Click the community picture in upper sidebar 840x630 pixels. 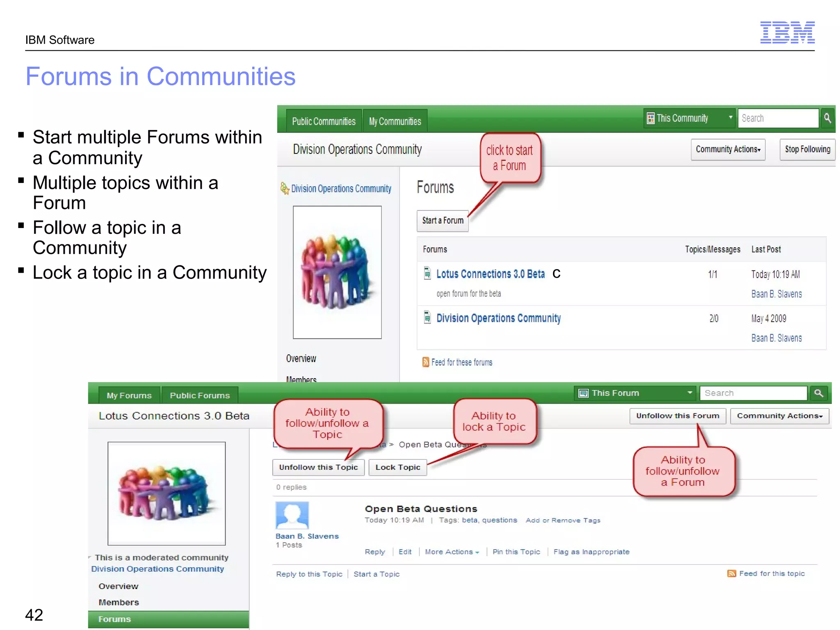pyautogui.click(x=337, y=272)
